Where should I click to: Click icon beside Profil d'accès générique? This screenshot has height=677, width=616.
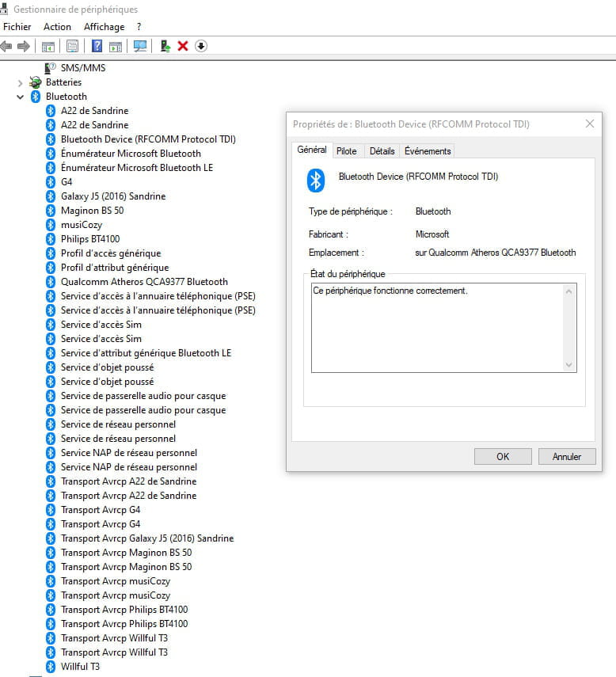coord(51,253)
